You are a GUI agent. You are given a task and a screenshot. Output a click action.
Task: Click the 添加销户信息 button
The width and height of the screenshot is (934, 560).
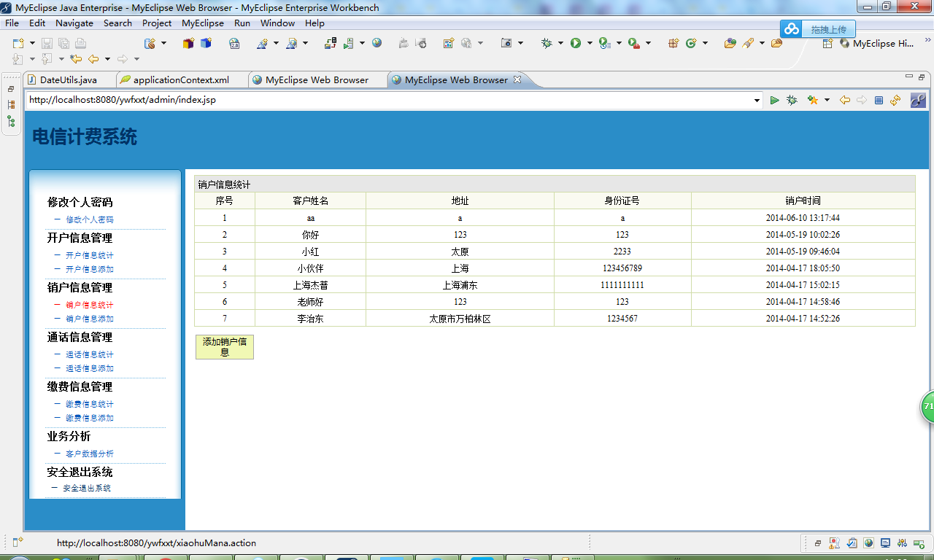point(224,346)
